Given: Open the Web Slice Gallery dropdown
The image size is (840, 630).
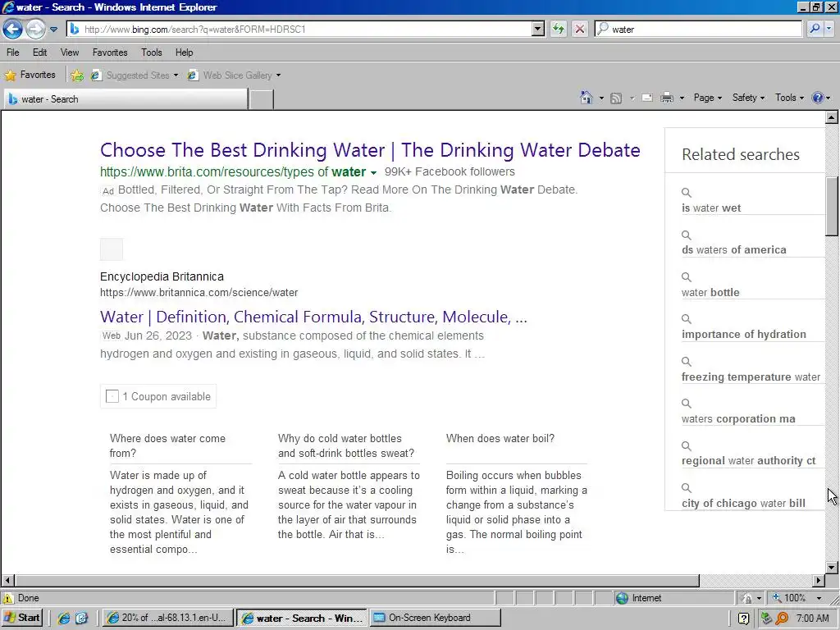Looking at the screenshot, I should click(x=234, y=75).
